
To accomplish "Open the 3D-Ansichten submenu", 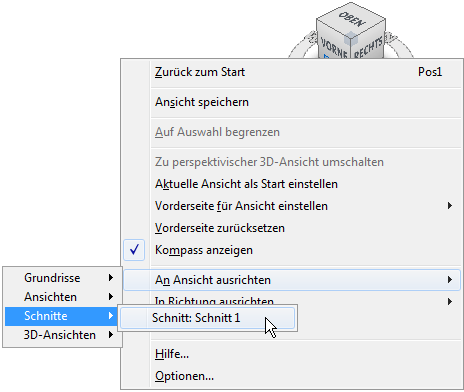I will (62, 335).
